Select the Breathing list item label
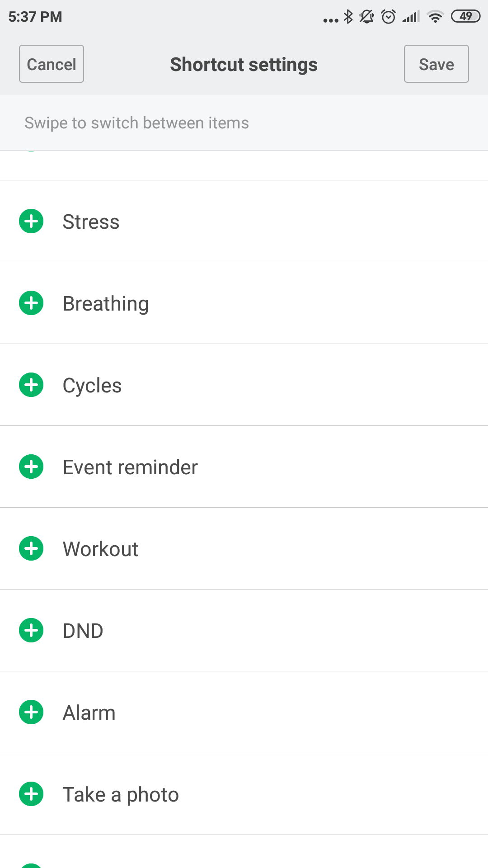 [106, 304]
